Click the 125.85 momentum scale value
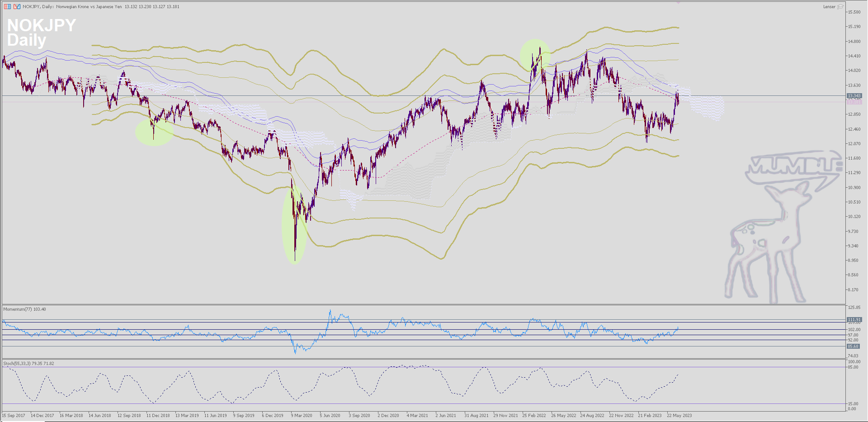Image resolution: width=868 pixels, height=422 pixels. click(x=854, y=308)
